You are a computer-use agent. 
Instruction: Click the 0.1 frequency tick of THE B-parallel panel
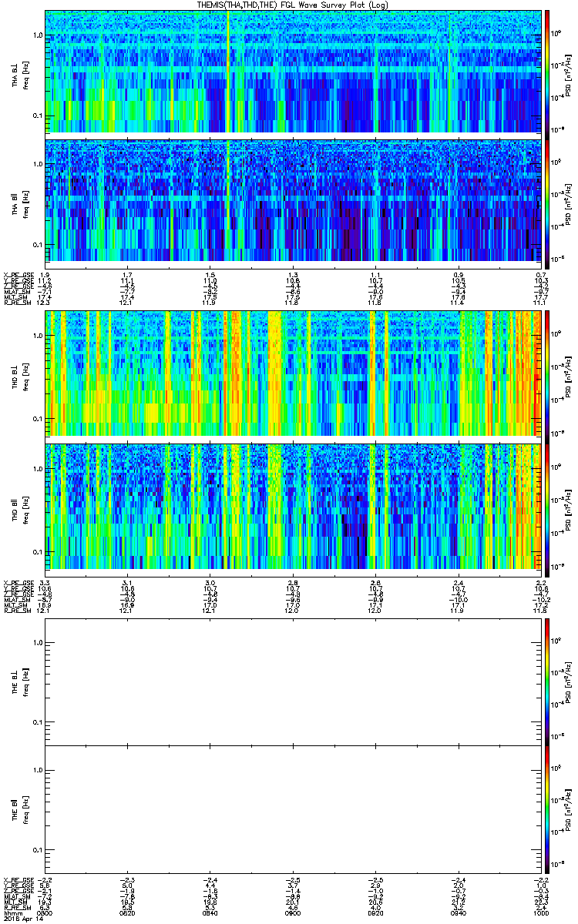[37, 849]
